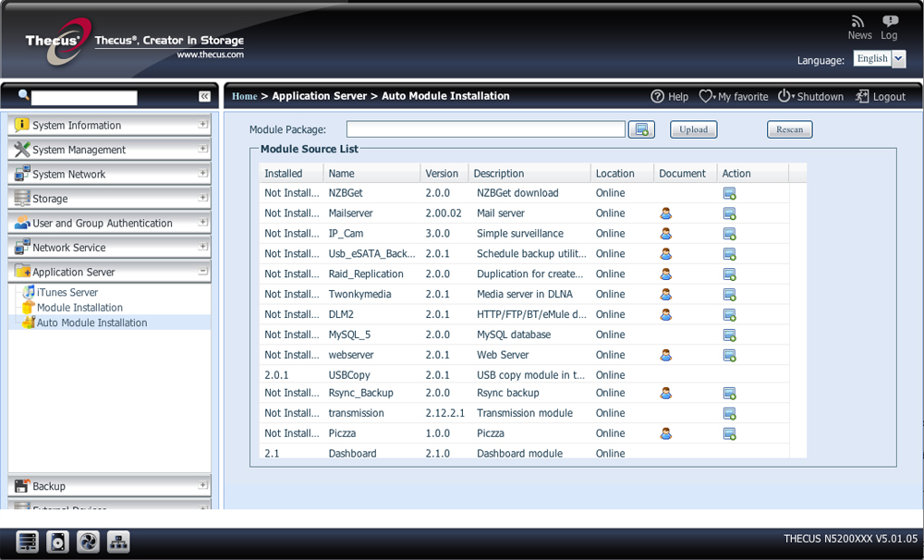Select the Dashboard row name
This screenshot has width=924, height=560.
click(x=352, y=454)
